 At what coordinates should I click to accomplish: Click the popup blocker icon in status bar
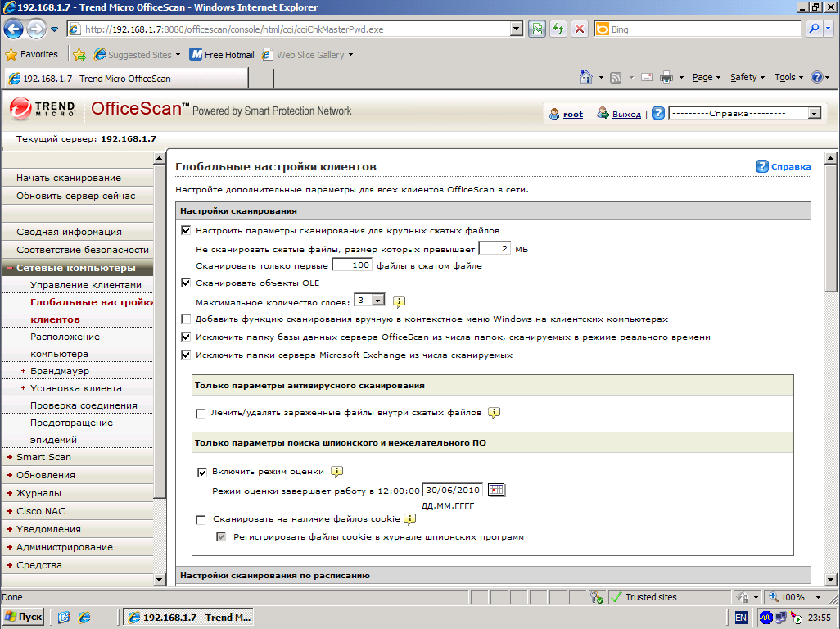597,597
